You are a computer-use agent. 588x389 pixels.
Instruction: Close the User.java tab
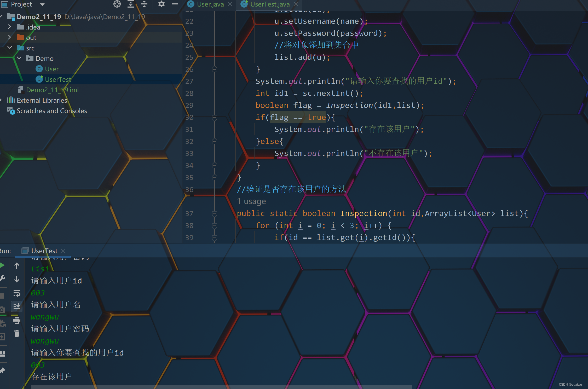coord(230,4)
